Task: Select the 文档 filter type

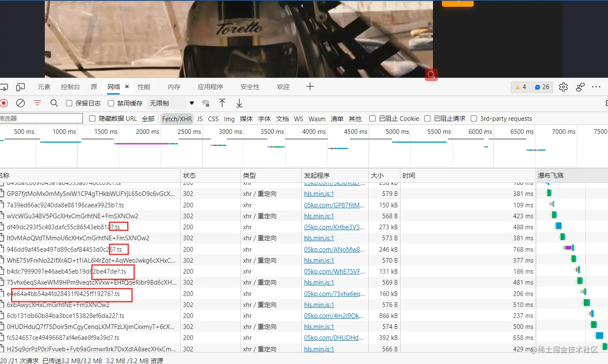Action: [x=283, y=119]
